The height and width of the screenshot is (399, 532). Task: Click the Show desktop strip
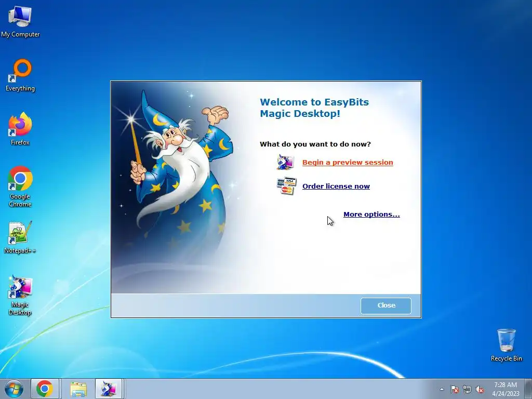tap(528, 389)
